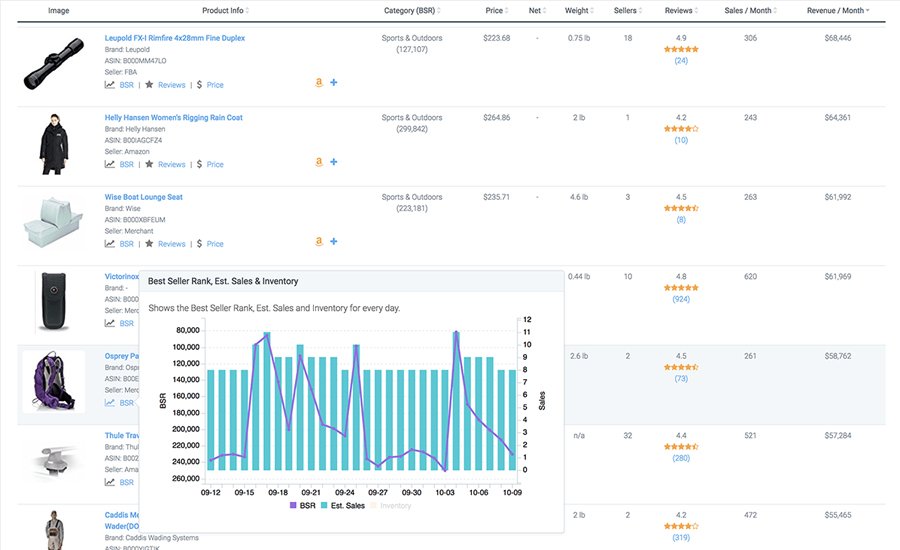This screenshot has width=900, height=550.
Task: Click dollar Price icon in Leupold row
Action: (199, 84)
